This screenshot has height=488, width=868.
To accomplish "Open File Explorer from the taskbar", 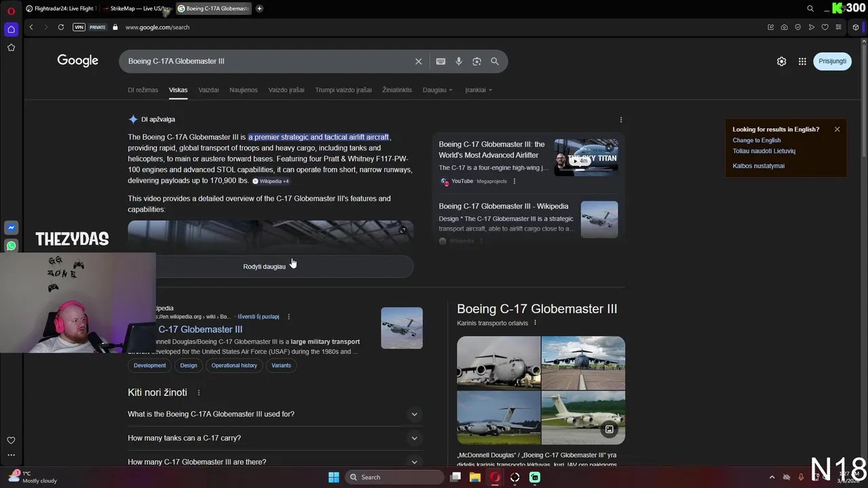I will [x=475, y=477].
